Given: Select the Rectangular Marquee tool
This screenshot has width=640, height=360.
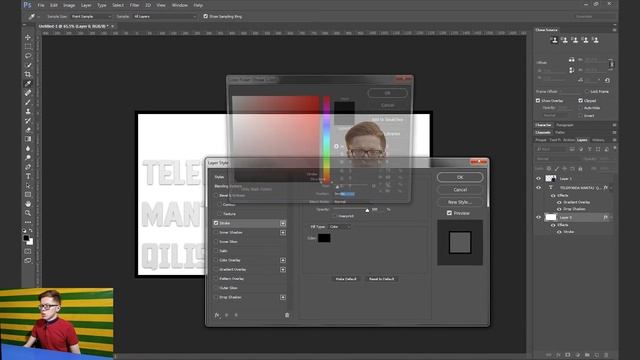Looking at the screenshot, I should click(x=28, y=47).
